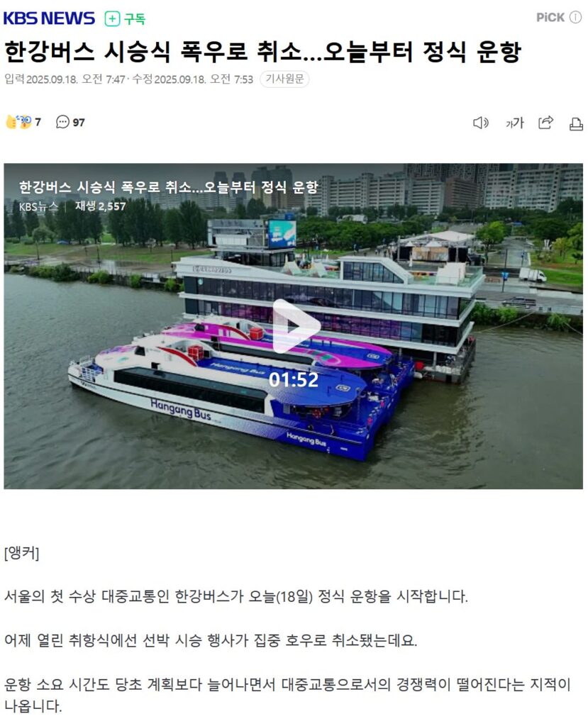Image resolution: width=588 pixels, height=726 pixels.
Task: Click the 재생 2,557 play count
Action: 101,206
